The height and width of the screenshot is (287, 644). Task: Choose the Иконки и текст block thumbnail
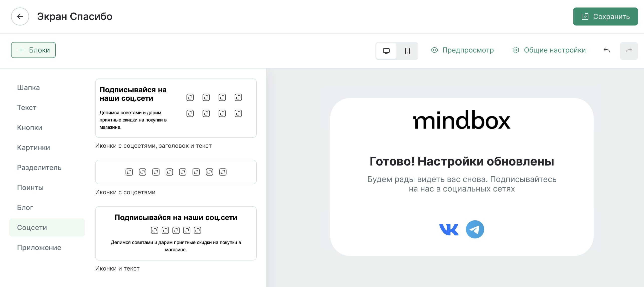(x=176, y=233)
